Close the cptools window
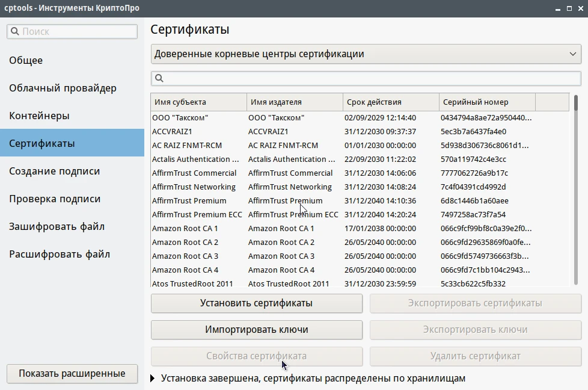 [581, 8]
